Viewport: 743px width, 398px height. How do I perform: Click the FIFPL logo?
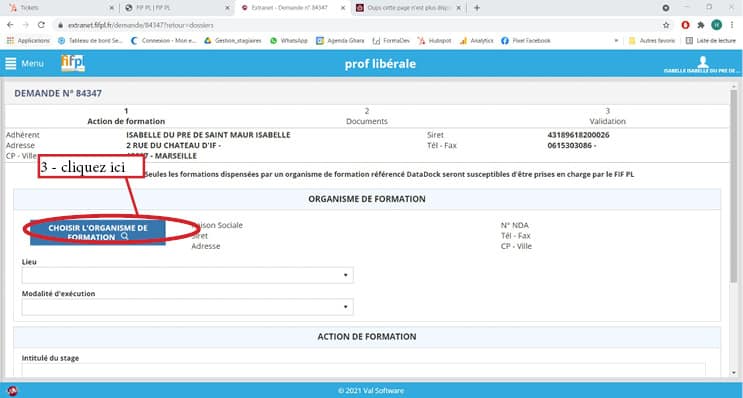(x=72, y=63)
